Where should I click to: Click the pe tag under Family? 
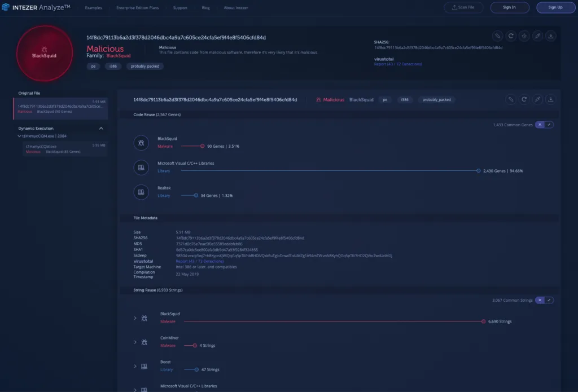(93, 67)
